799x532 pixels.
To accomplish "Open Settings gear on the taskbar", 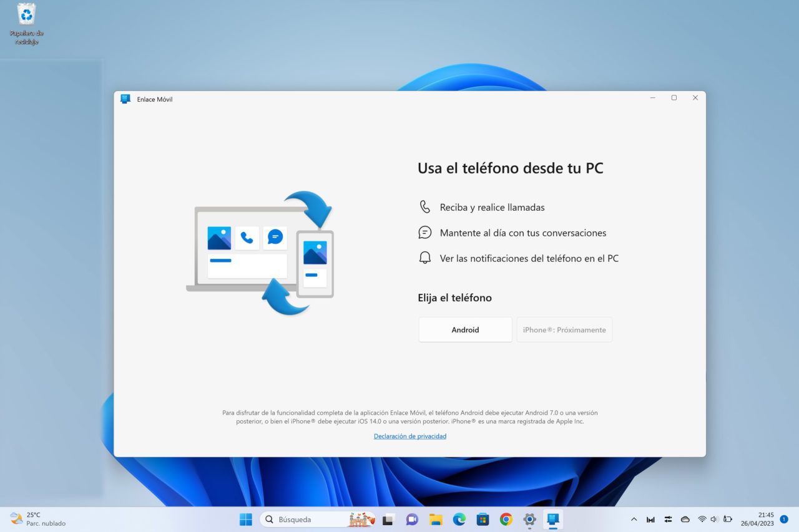I will click(530, 519).
